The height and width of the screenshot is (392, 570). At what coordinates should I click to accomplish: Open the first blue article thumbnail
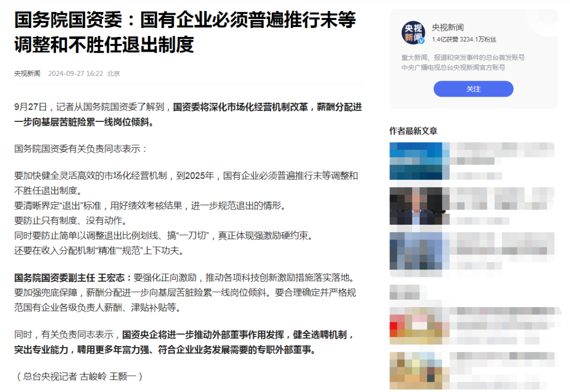420,161
